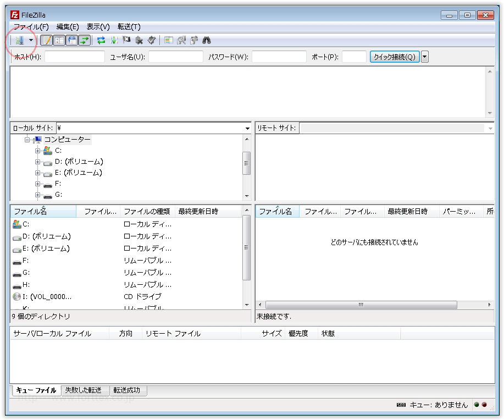Viewport: 504px width, 420px height.
Task: Select E: (ボリューム) row in file list
Action: (126, 248)
